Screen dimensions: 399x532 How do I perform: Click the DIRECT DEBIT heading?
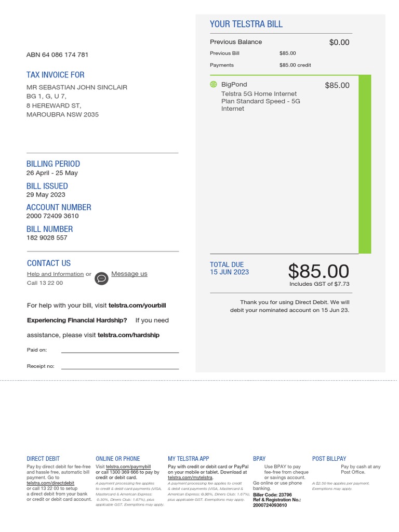[x=43, y=459]
